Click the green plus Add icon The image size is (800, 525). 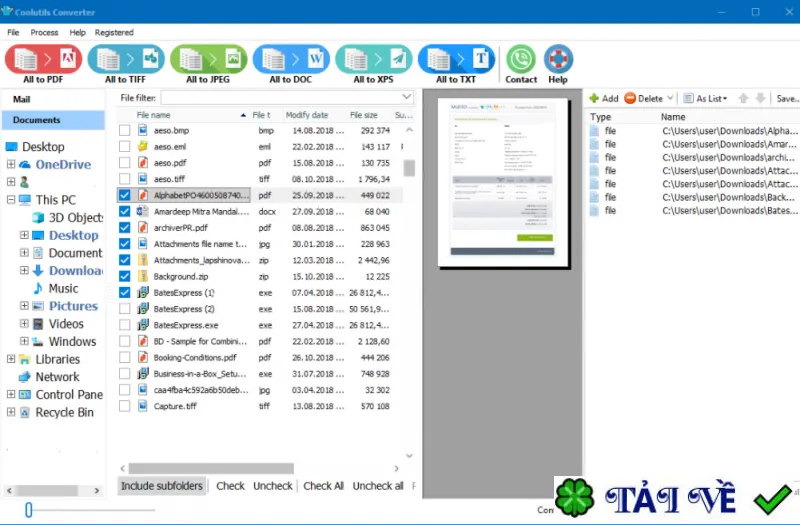pyautogui.click(x=594, y=98)
